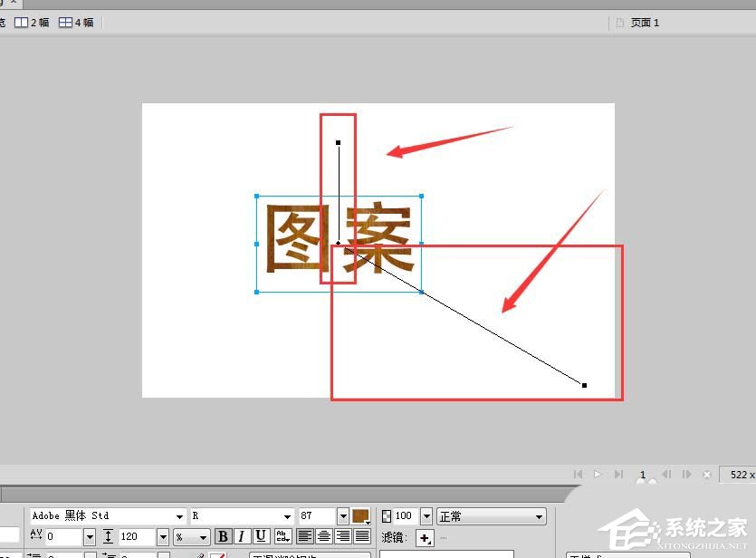Switch to the 2幅 preview tab
756x558 pixels.
[x=33, y=22]
